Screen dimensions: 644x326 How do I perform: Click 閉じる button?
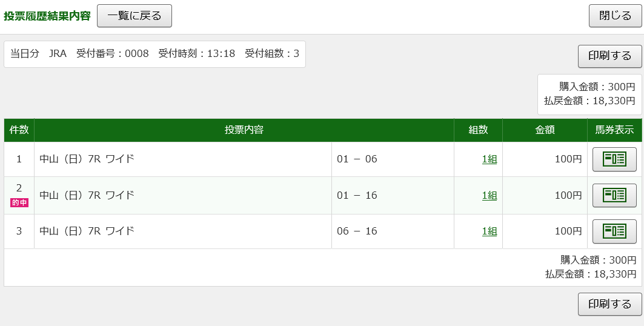click(x=615, y=16)
